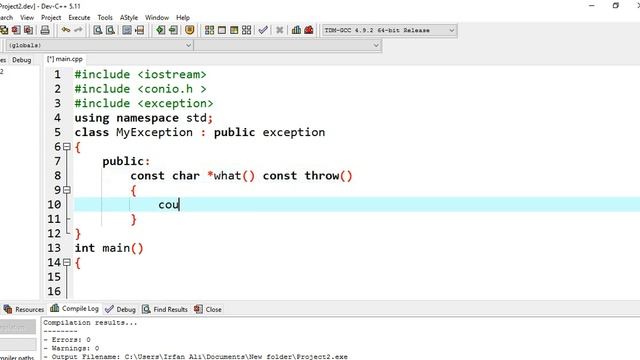Click the Close file toolbar icon

(x=16, y=30)
